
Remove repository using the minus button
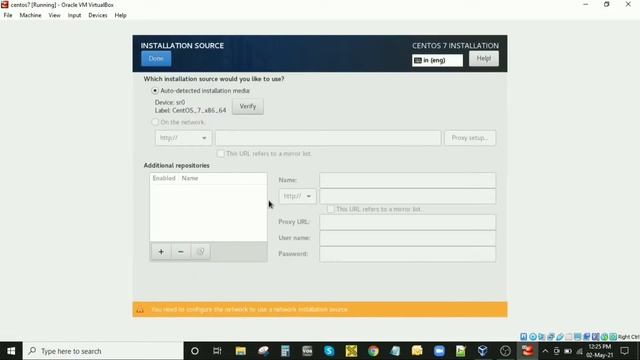(x=180, y=251)
